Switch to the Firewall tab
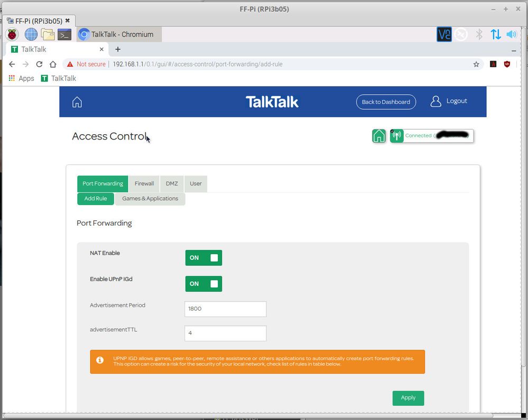The width and height of the screenshot is (528, 420). [144, 184]
